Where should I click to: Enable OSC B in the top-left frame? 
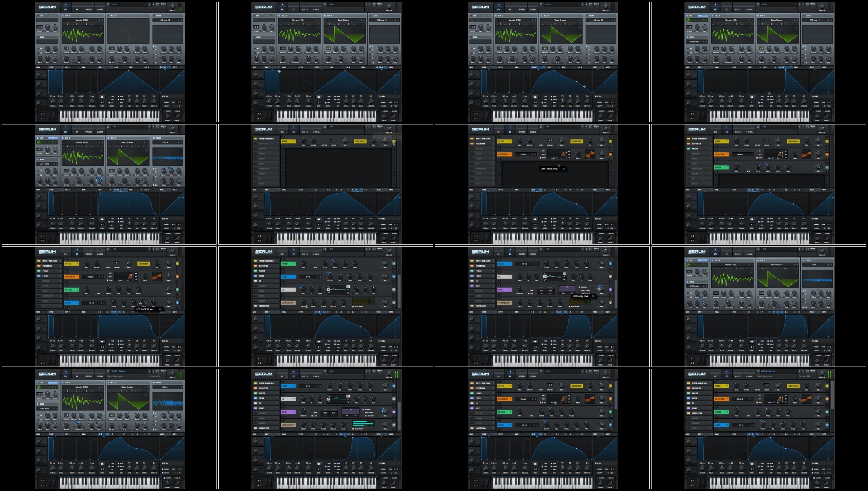click(108, 16)
